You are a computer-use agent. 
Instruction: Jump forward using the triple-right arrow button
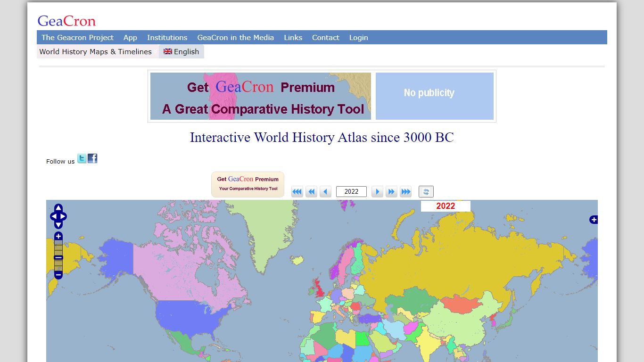405,191
